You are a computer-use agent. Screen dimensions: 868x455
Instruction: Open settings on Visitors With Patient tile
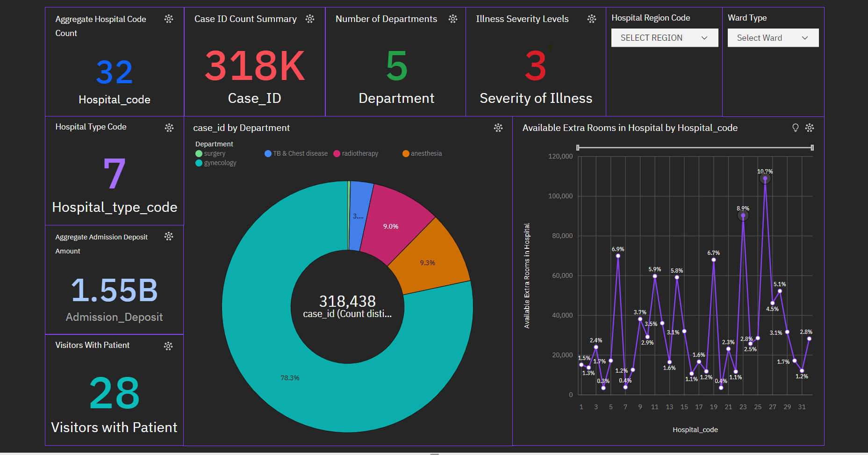(x=169, y=346)
